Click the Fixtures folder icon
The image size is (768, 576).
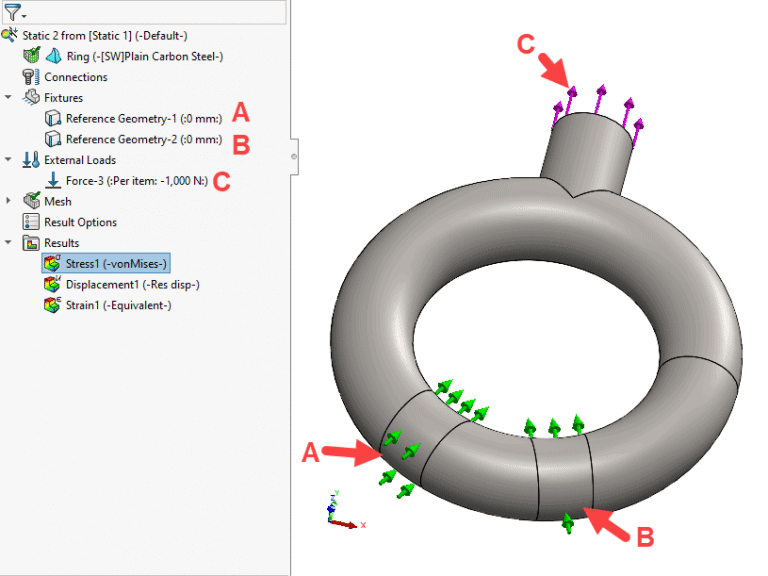pos(31,98)
